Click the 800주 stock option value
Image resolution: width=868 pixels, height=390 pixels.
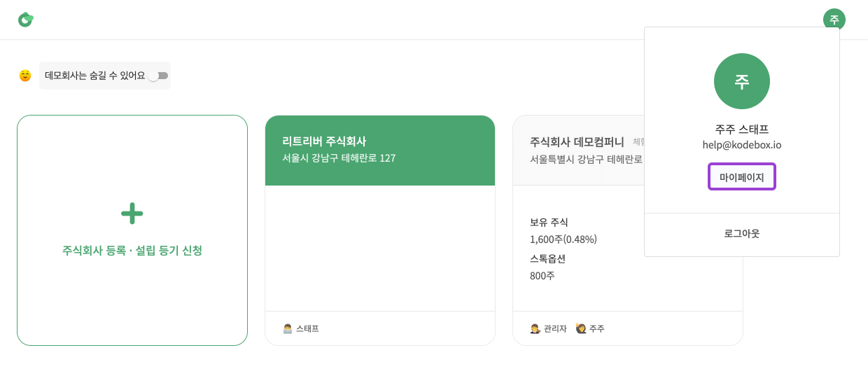(x=542, y=276)
